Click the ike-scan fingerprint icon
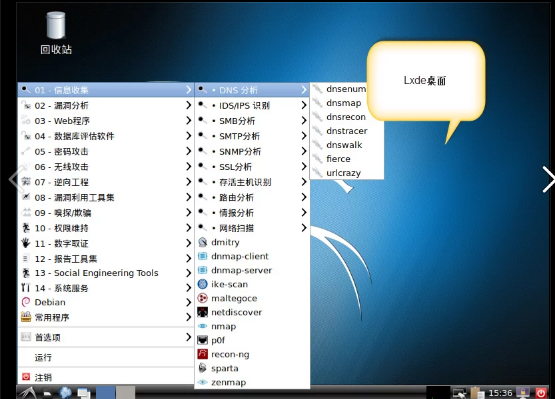 coord(202,284)
